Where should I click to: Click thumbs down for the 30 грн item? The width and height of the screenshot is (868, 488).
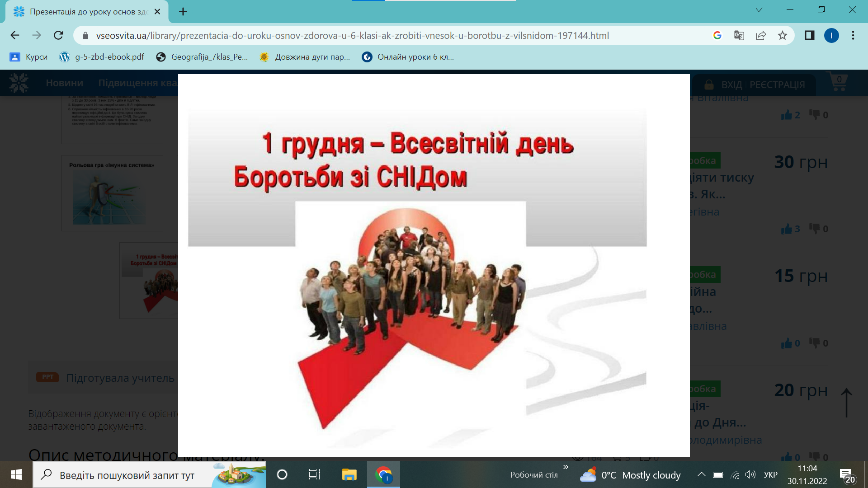tap(815, 229)
